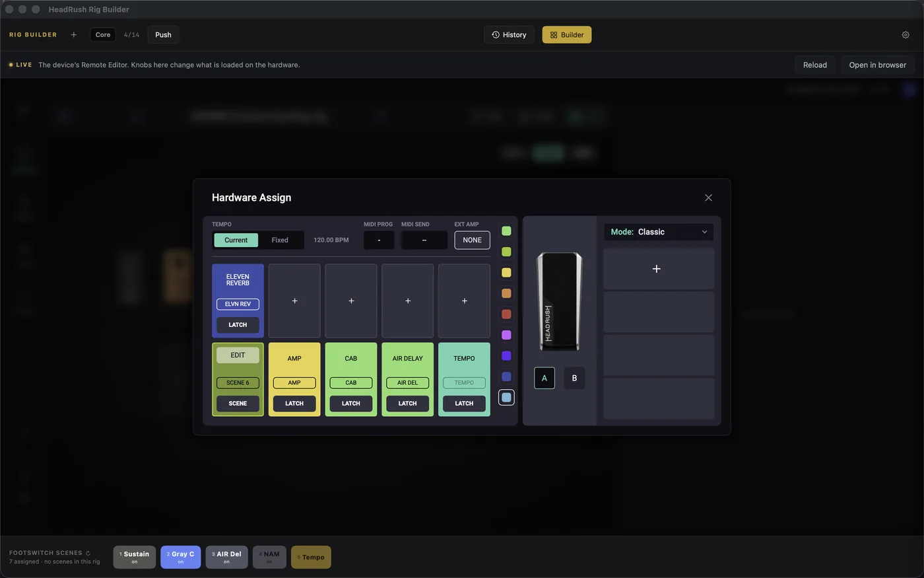
Task: Open the Core device selector
Action: click(x=103, y=35)
